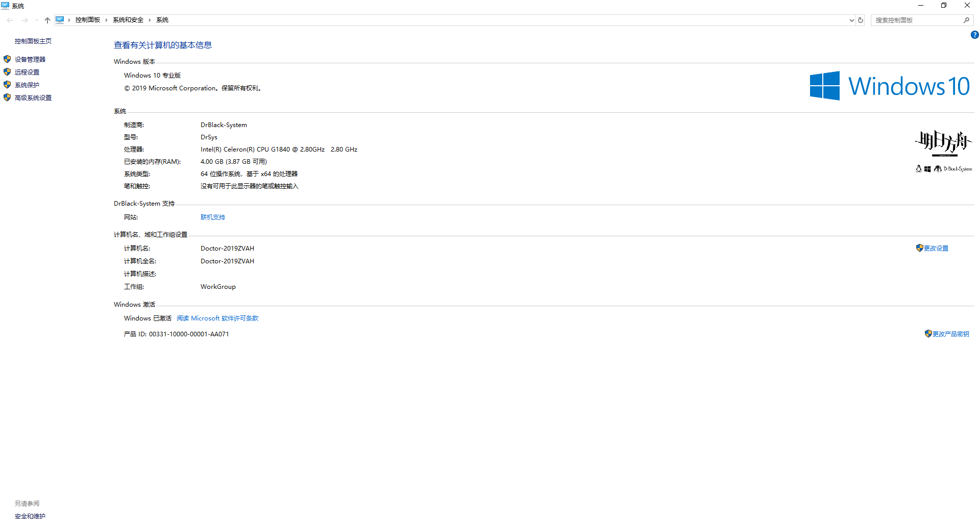This screenshot has height=519, width=980.
Task: Click the shield icon beside 设备管理器
Action: click(x=7, y=59)
